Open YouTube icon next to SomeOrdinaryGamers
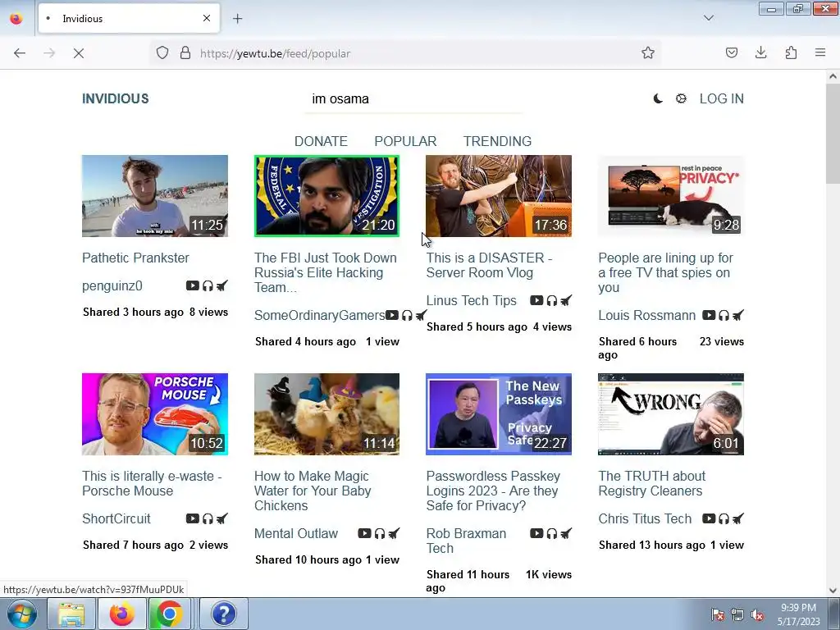The width and height of the screenshot is (840, 630). [392, 315]
